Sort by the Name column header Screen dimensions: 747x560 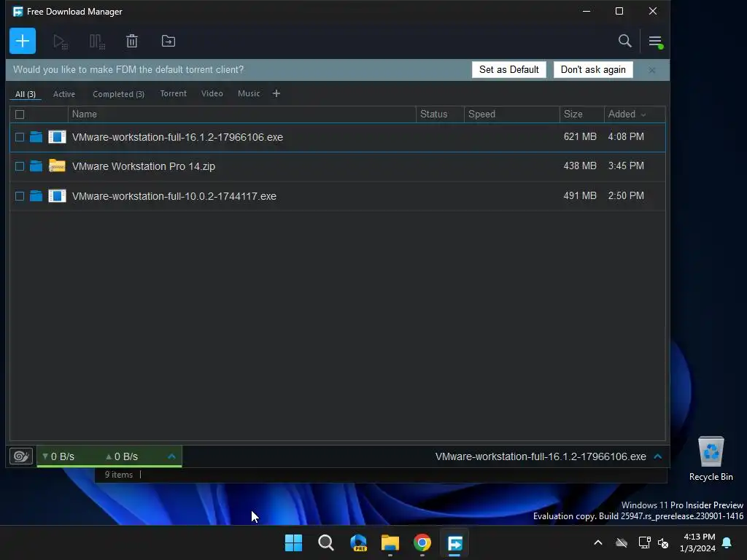tap(242, 114)
